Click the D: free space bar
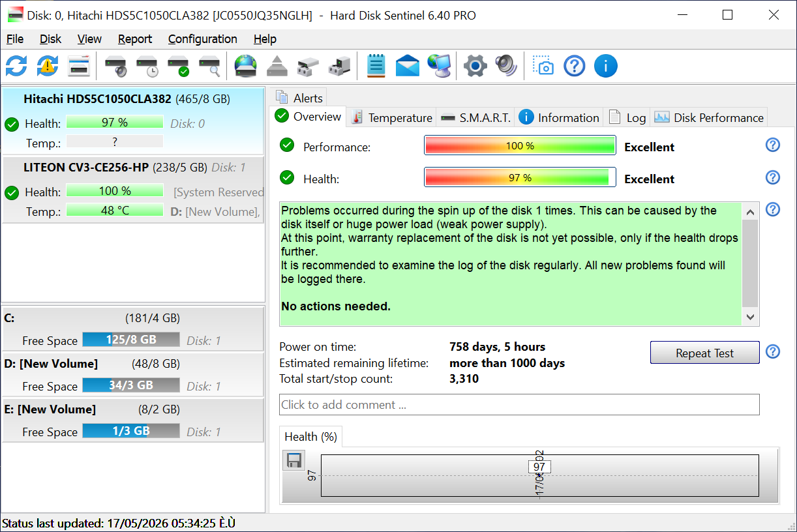Viewport: 797px width, 532px height. 131,385
